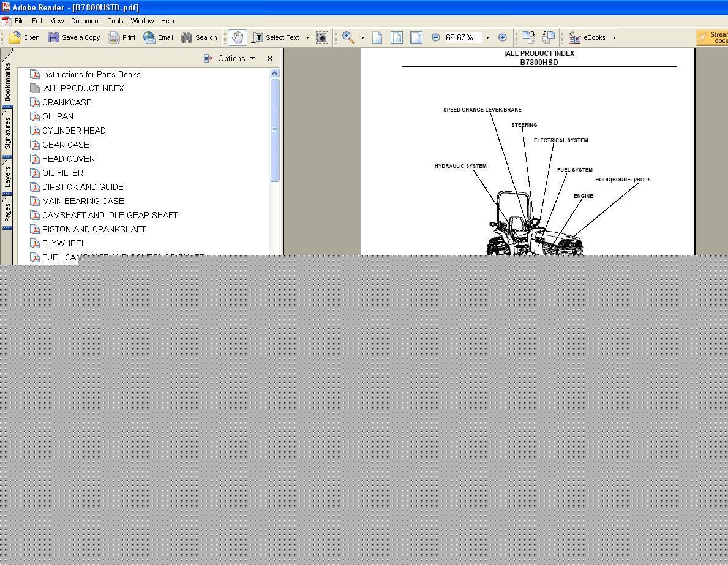
Task: Go to MAIN BEARING CASE bookmark
Action: tap(83, 201)
